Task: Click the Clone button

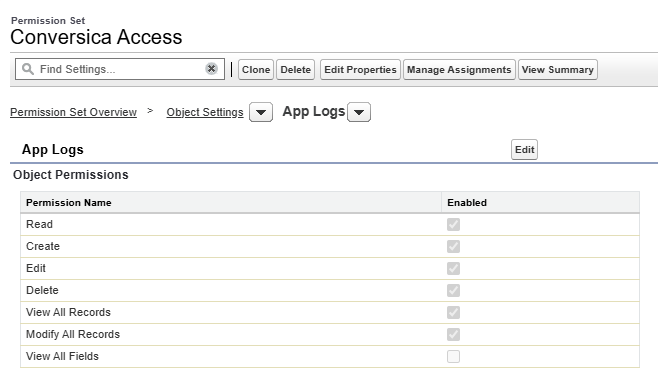Action: coord(256,69)
